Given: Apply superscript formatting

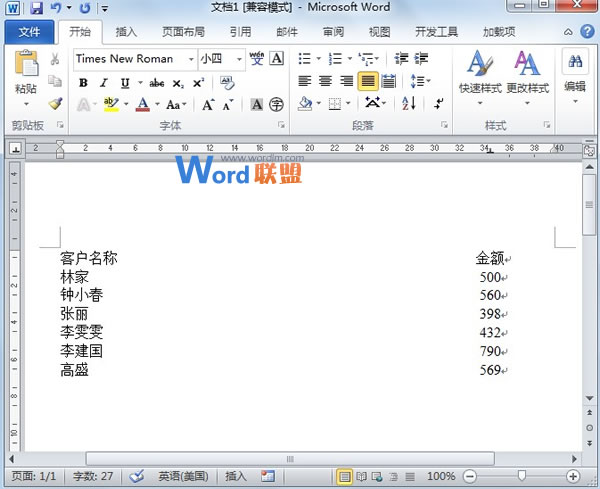Looking at the screenshot, I should tap(198, 83).
